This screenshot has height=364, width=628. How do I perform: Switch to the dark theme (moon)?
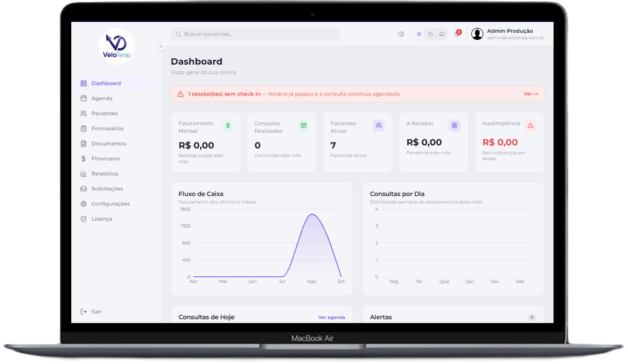point(431,34)
